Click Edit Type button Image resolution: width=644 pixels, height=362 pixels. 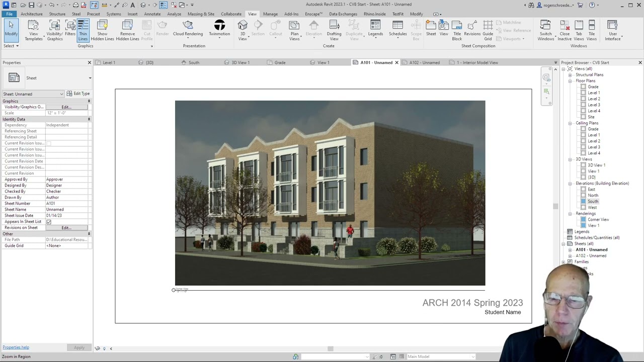[x=78, y=94]
